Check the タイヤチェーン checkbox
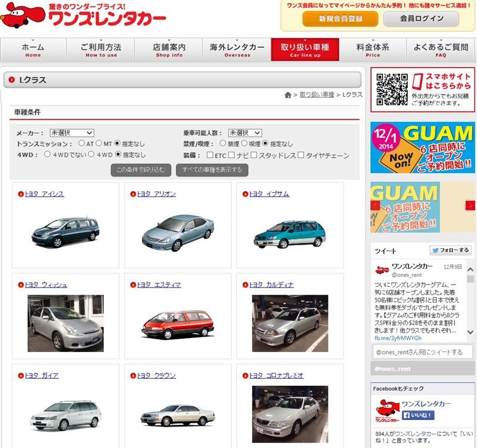The width and height of the screenshot is (477, 448). 301,155
